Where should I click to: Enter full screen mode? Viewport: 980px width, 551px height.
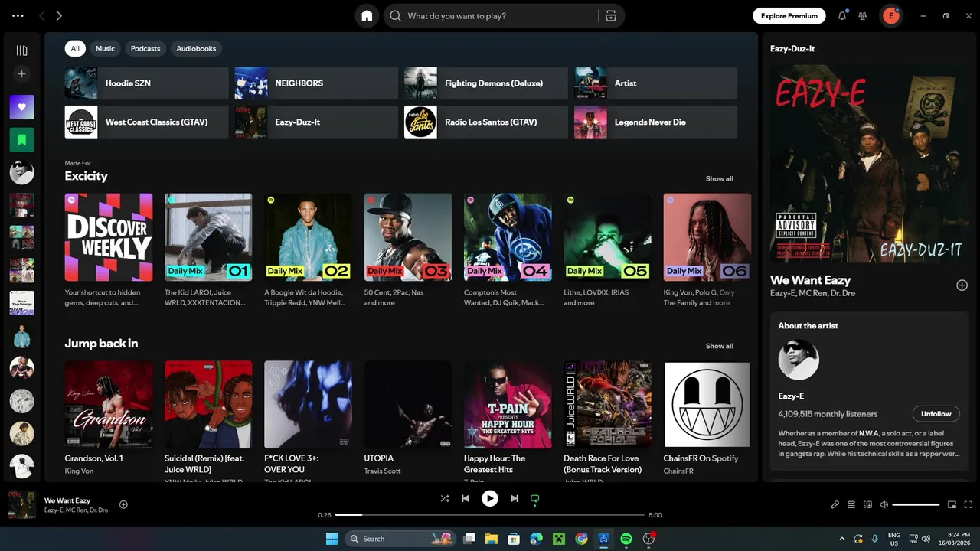[x=969, y=504]
